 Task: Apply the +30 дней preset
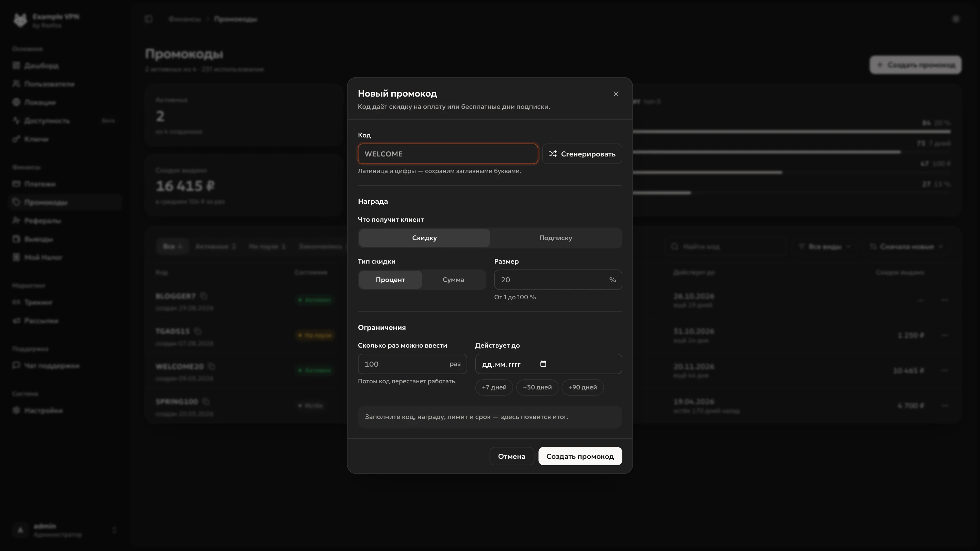[537, 387]
